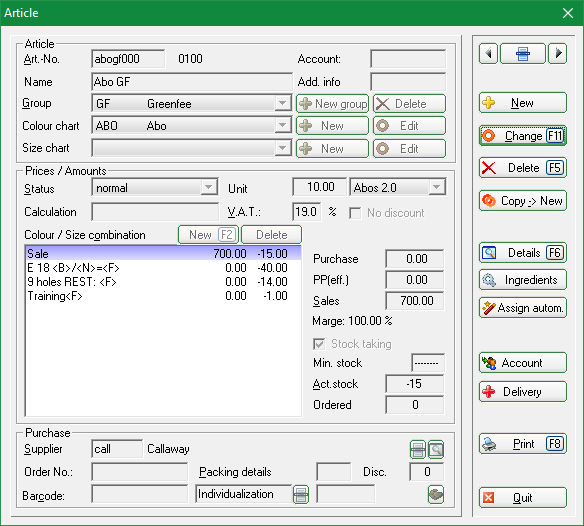Toggle the Stock taking checkbox

[319, 344]
